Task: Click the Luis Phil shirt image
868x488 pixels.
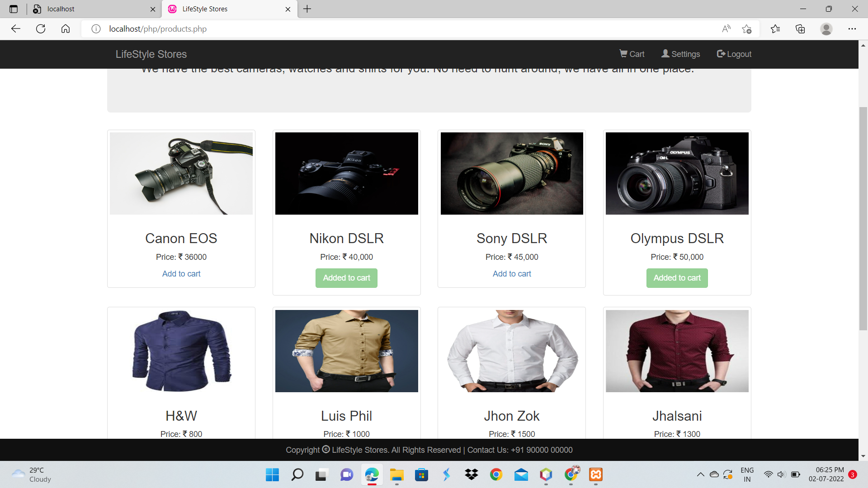Action: tap(346, 351)
